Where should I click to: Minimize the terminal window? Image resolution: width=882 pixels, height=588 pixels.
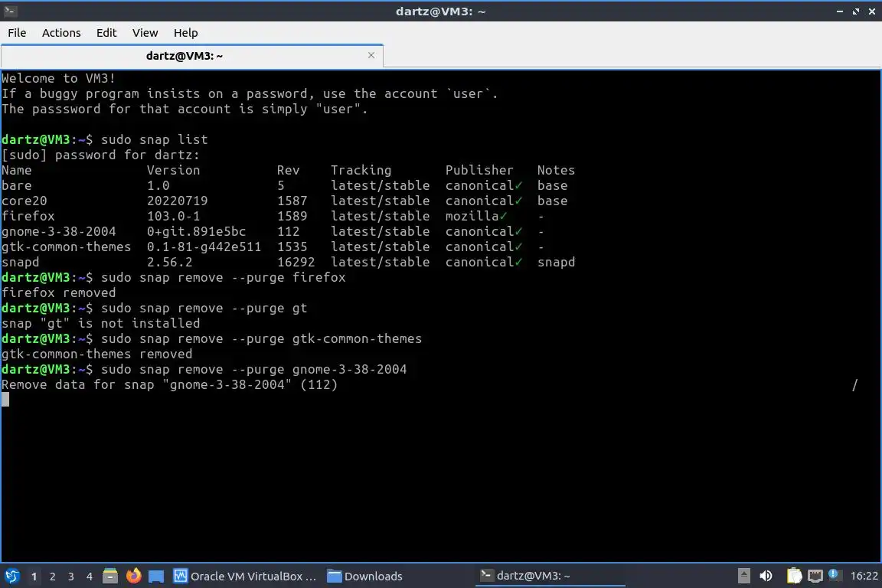coord(840,11)
